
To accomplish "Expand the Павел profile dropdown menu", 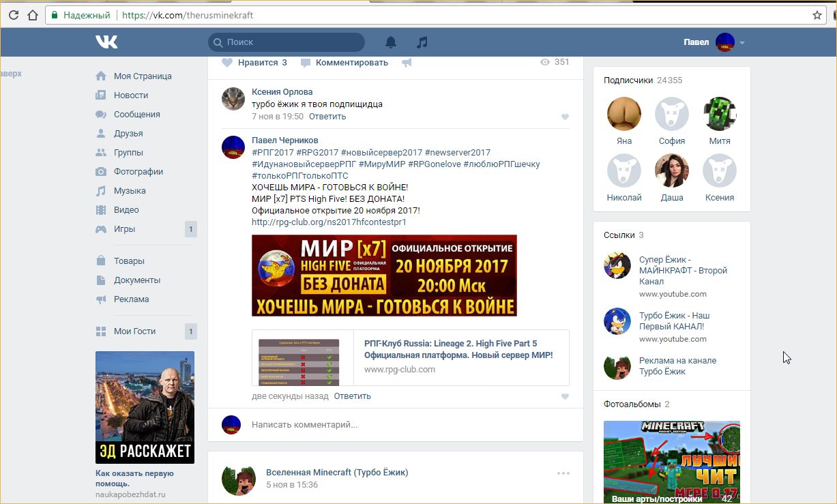I will pyautogui.click(x=742, y=43).
